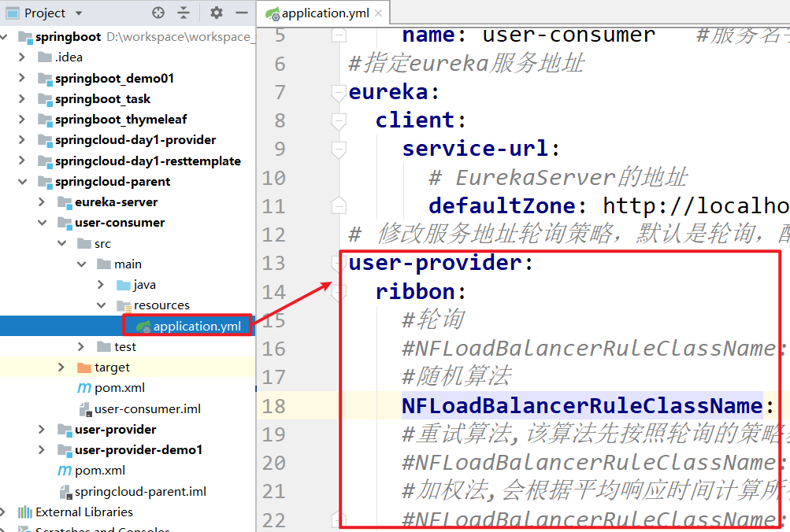
Task: Click the orange target folder icon
Action: tap(84, 368)
